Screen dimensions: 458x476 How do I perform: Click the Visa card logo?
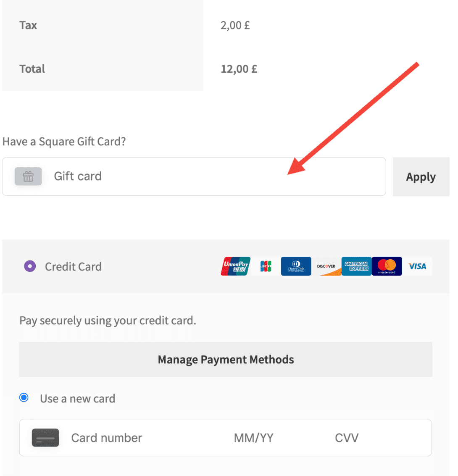417,266
